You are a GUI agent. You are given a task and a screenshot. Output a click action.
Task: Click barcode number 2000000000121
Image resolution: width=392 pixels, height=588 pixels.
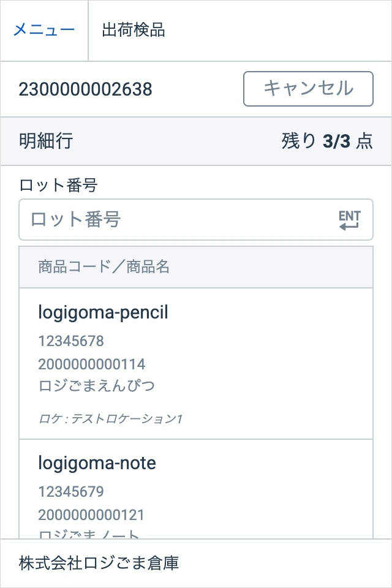(92, 514)
